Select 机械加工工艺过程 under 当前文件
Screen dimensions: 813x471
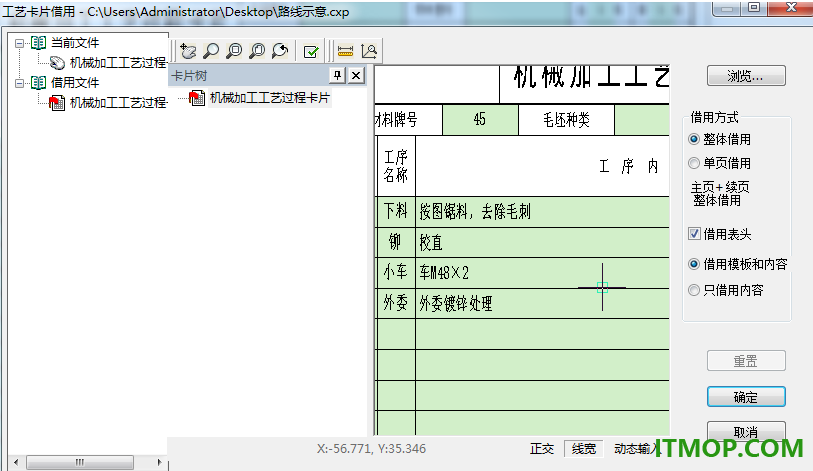pyautogui.click(x=118, y=63)
